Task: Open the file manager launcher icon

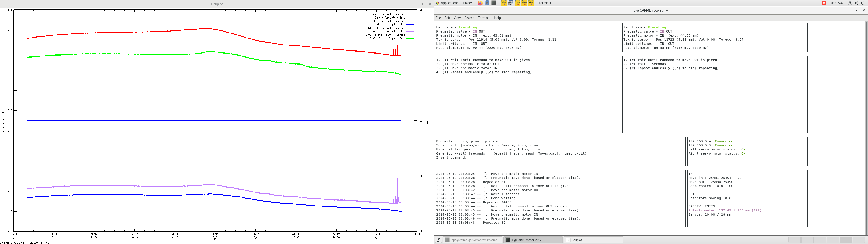Action: click(487, 3)
